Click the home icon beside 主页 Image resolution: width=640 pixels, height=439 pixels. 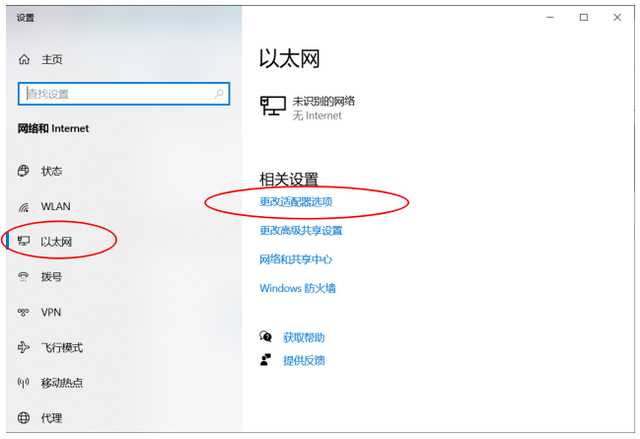coord(24,60)
